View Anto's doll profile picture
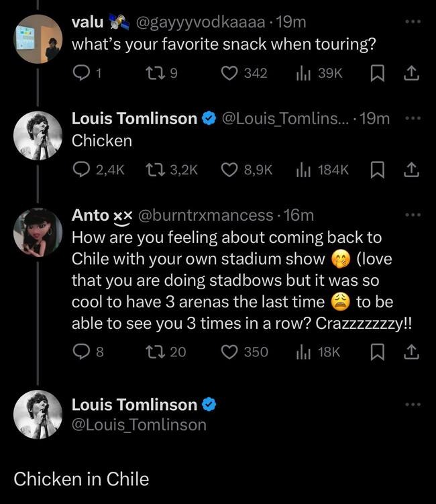The width and height of the screenshot is (436, 504). click(x=38, y=231)
